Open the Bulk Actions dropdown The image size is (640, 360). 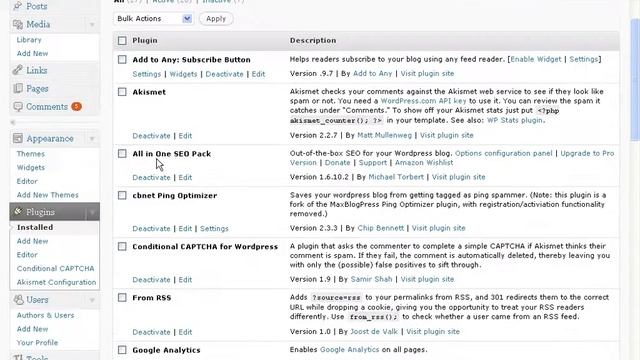[x=153, y=18]
